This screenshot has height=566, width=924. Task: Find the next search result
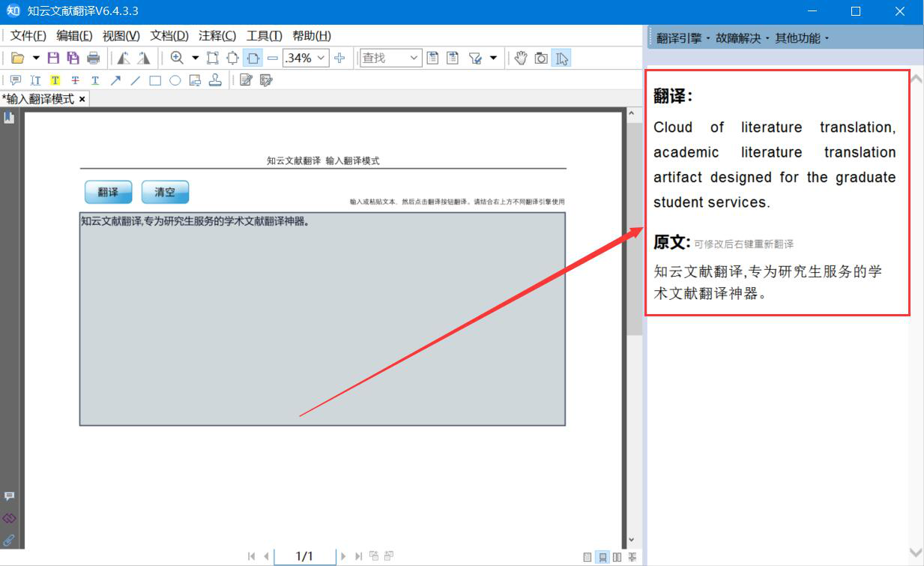(453, 58)
